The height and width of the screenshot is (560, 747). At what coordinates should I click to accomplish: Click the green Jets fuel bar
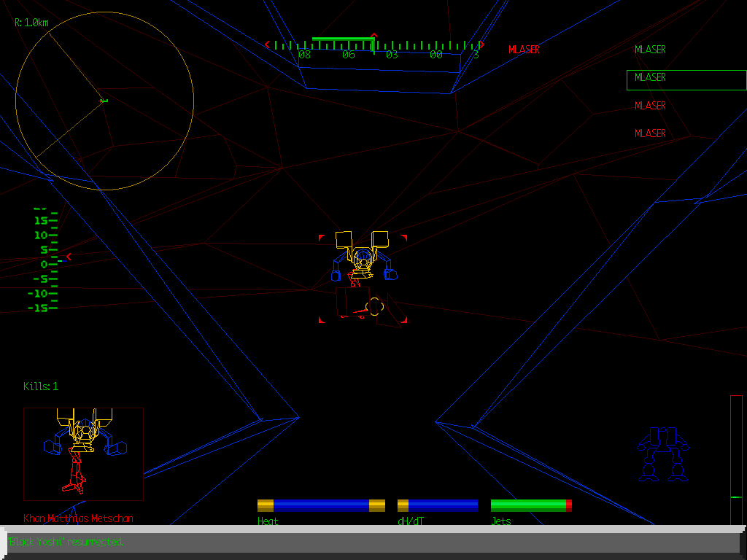pos(530,505)
